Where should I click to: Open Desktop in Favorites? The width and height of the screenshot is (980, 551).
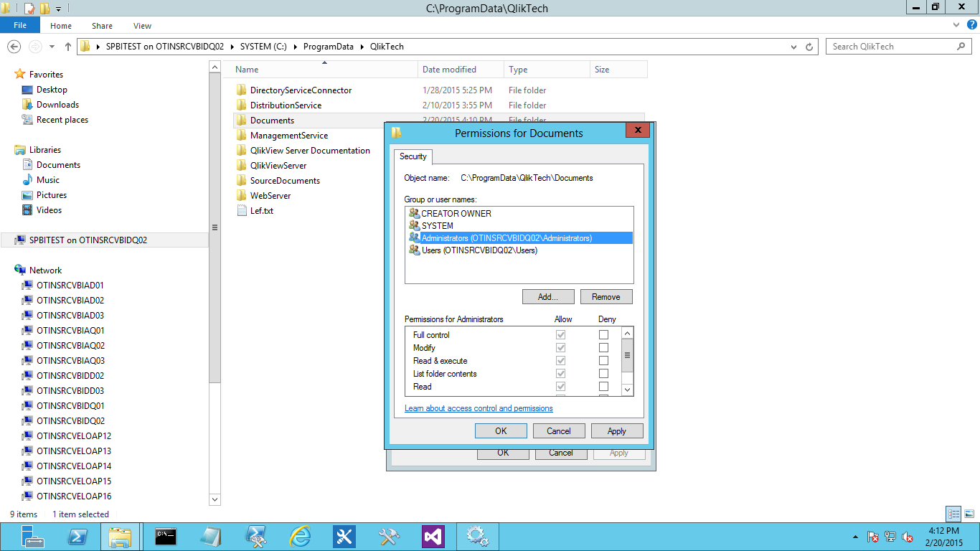pos(52,90)
